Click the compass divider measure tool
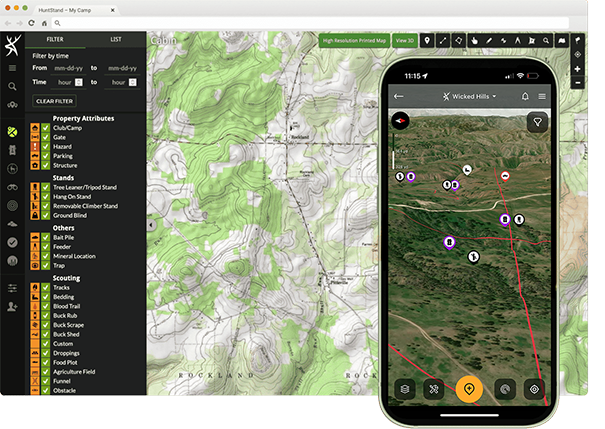 517,41
